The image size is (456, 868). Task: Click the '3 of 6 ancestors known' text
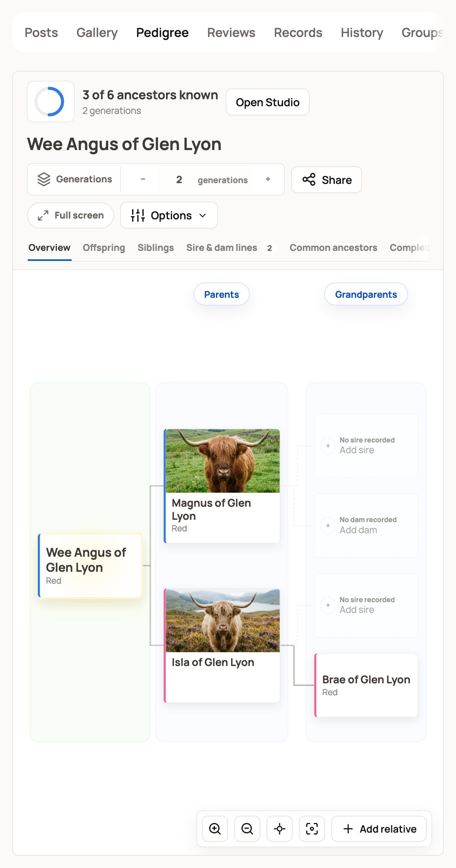click(150, 95)
